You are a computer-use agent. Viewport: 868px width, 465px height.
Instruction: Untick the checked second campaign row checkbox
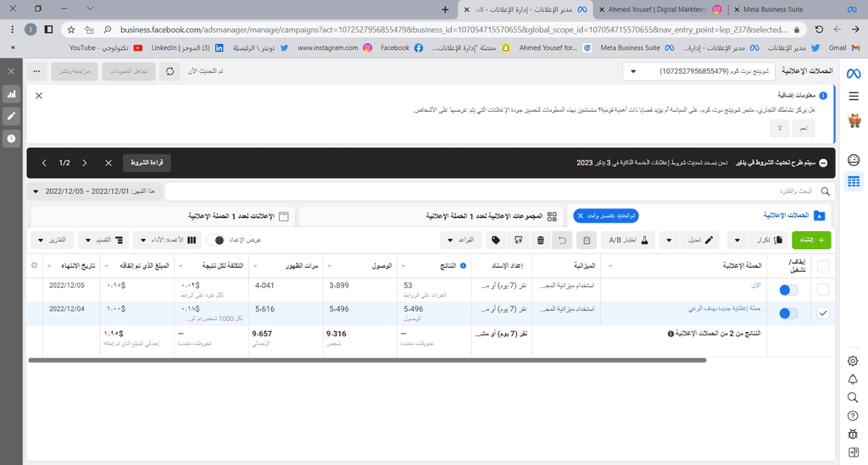pos(823,313)
